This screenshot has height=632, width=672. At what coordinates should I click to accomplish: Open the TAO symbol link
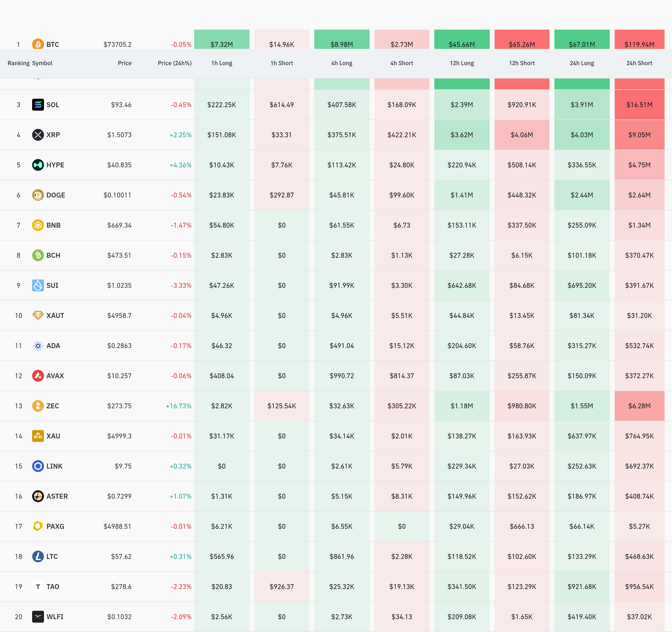coord(53,586)
